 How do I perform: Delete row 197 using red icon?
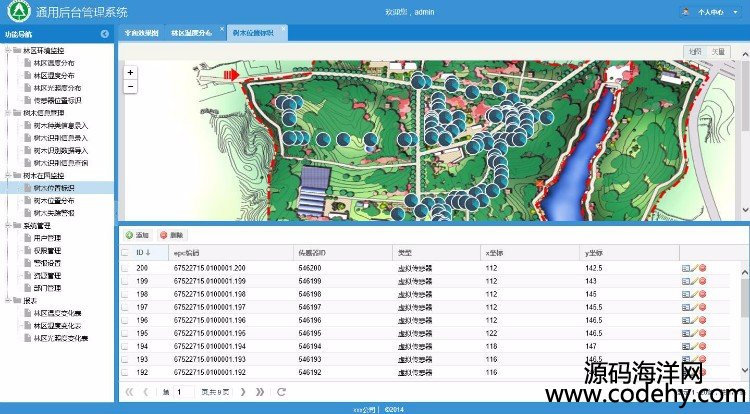(702, 307)
